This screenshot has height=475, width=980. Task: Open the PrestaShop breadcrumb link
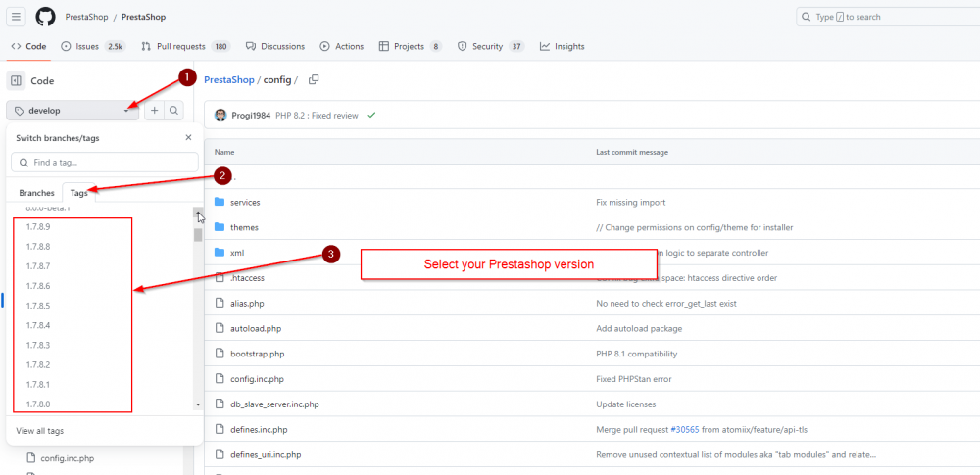point(229,80)
